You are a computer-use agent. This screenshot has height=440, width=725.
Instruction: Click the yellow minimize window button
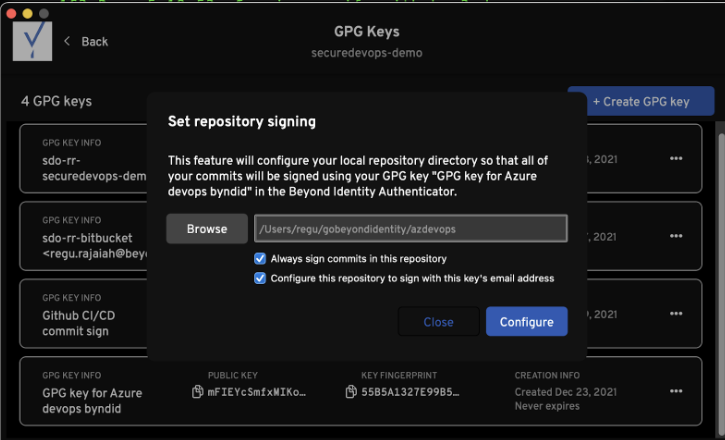pos(27,13)
